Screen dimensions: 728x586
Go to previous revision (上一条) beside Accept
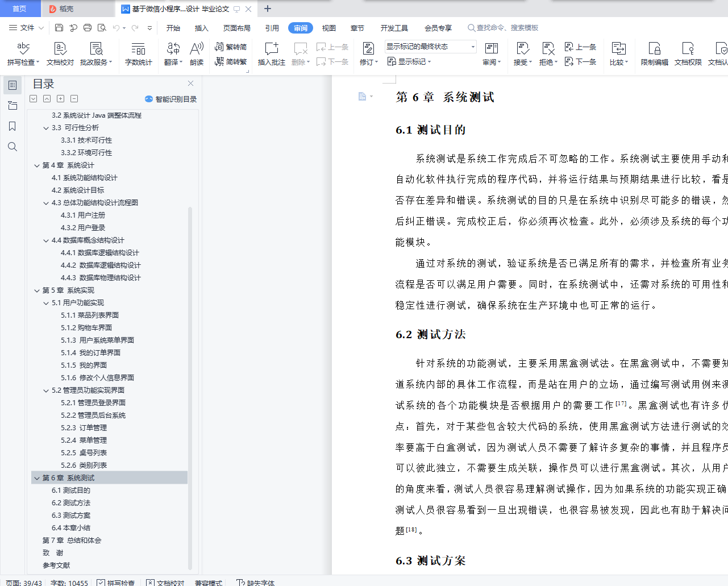coord(580,47)
